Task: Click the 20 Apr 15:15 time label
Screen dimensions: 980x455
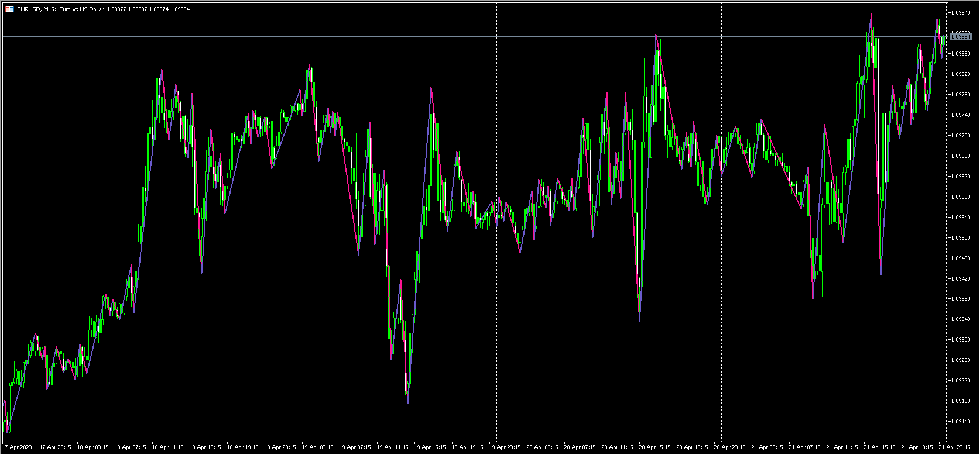Action: 655,447
